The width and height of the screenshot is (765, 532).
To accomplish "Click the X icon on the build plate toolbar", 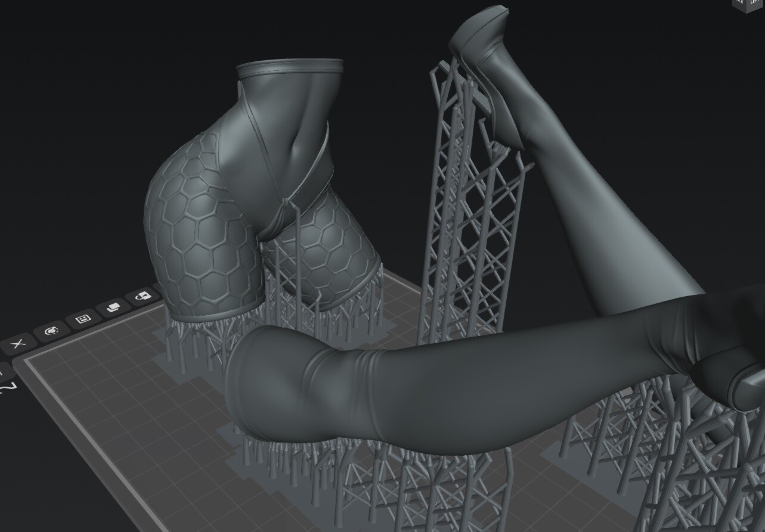I will pos(18,344).
